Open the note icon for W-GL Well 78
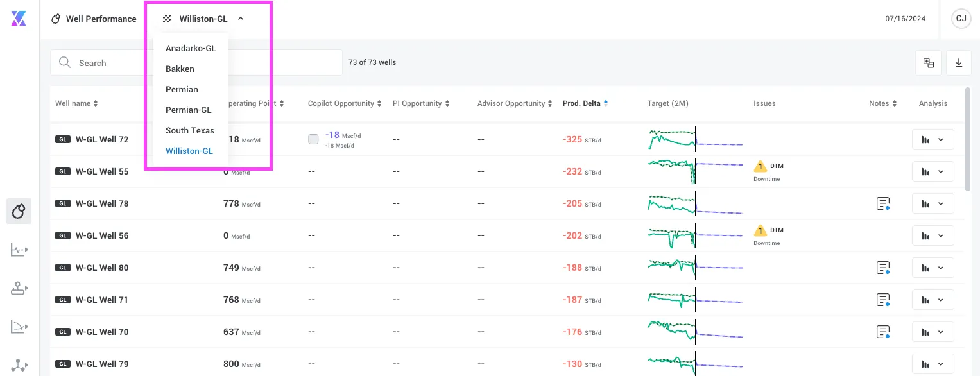 coord(883,204)
